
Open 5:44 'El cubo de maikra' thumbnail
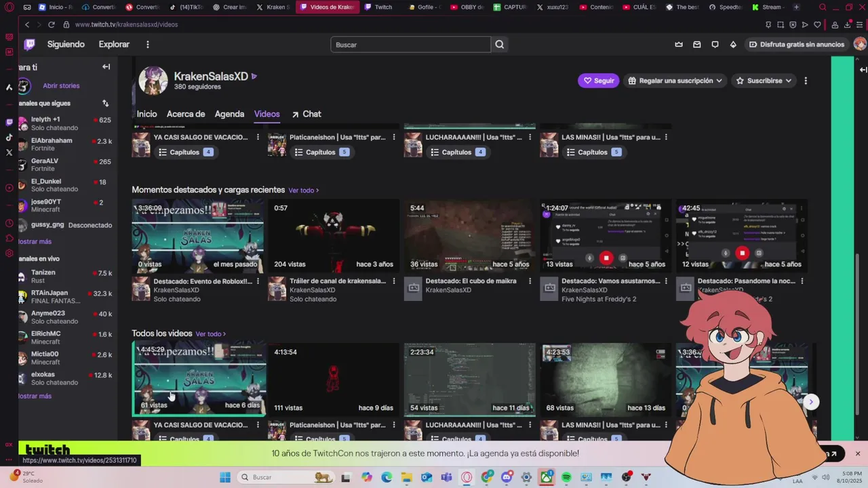[x=469, y=235]
